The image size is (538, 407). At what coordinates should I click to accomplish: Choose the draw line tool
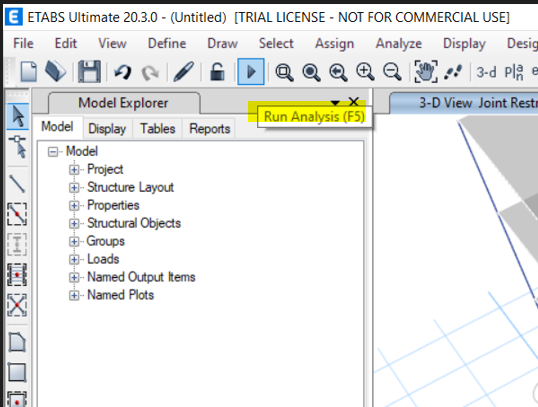17,184
